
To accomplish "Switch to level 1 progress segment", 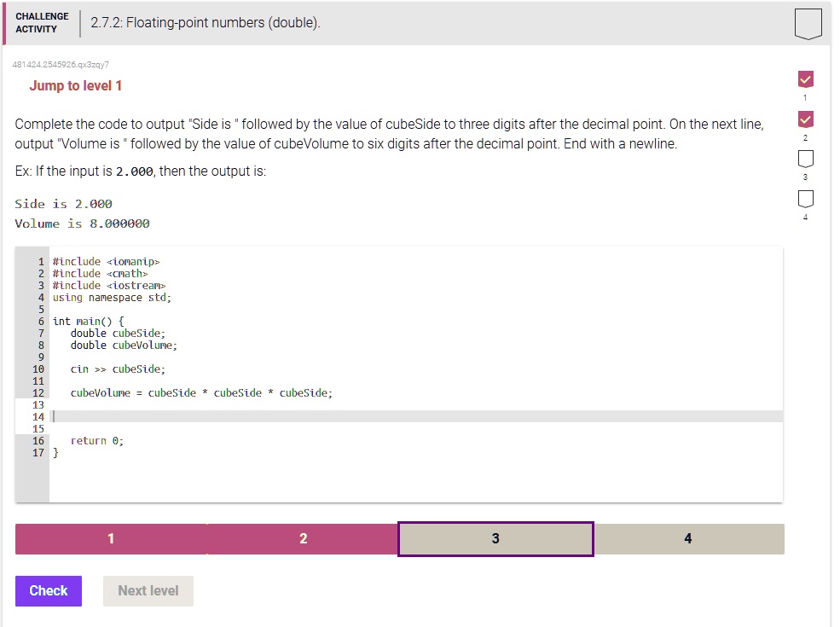I will (x=111, y=538).
